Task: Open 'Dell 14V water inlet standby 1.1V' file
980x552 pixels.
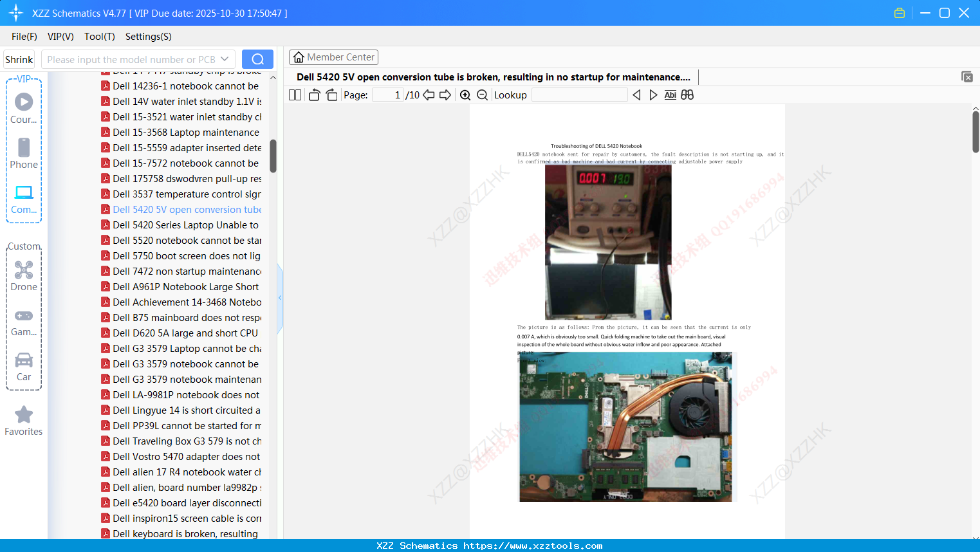Action: [x=181, y=102]
